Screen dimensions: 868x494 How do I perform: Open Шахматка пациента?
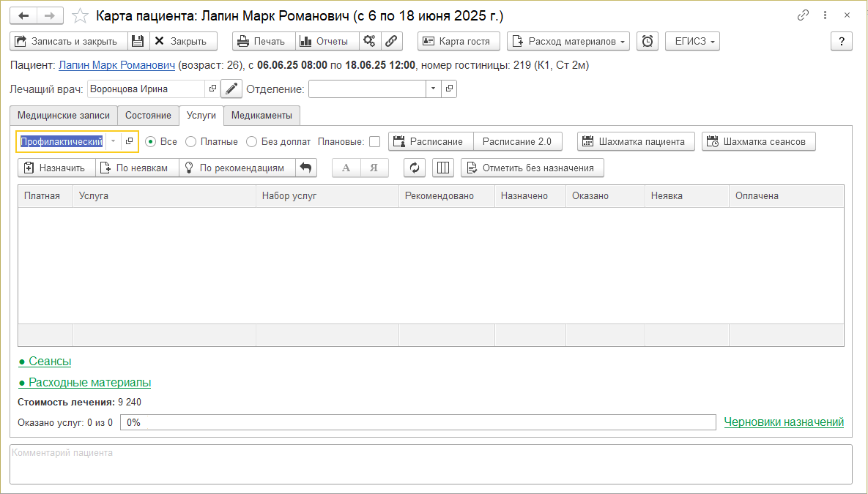636,141
